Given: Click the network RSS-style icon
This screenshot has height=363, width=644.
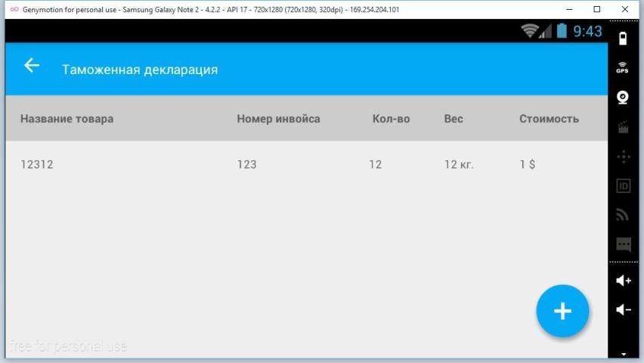Looking at the screenshot, I should tap(623, 215).
